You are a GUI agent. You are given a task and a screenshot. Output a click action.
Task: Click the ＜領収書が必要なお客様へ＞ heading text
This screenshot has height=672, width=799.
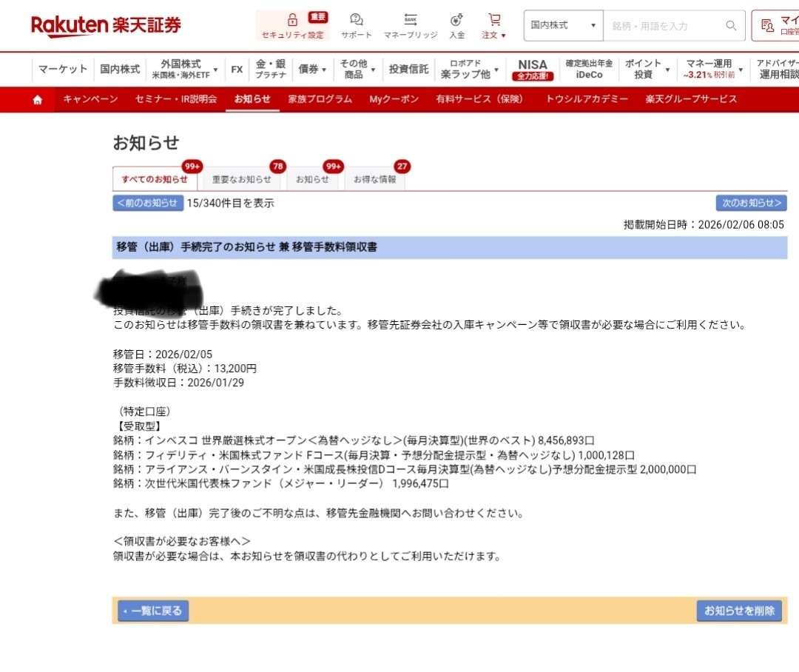pos(182,542)
